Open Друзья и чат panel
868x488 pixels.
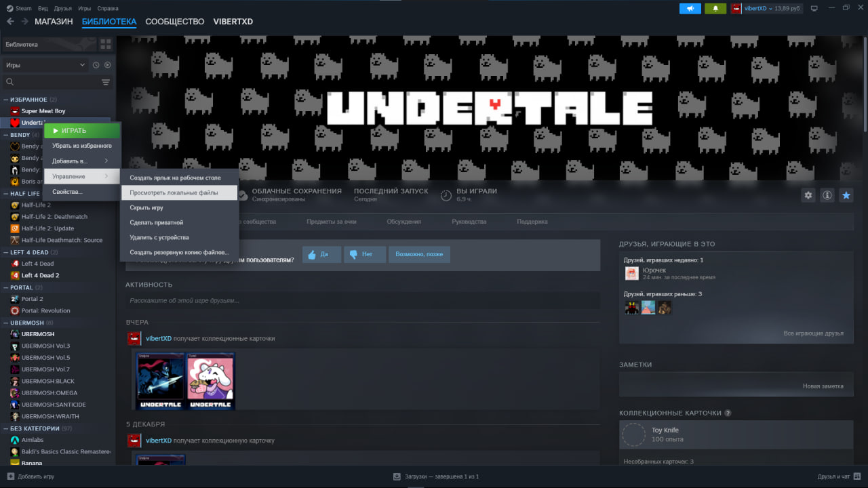coord(838,476)
